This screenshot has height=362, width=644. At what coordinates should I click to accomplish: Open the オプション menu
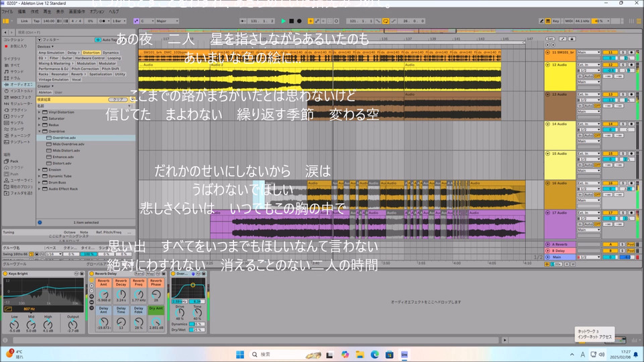tap(96, 11)
